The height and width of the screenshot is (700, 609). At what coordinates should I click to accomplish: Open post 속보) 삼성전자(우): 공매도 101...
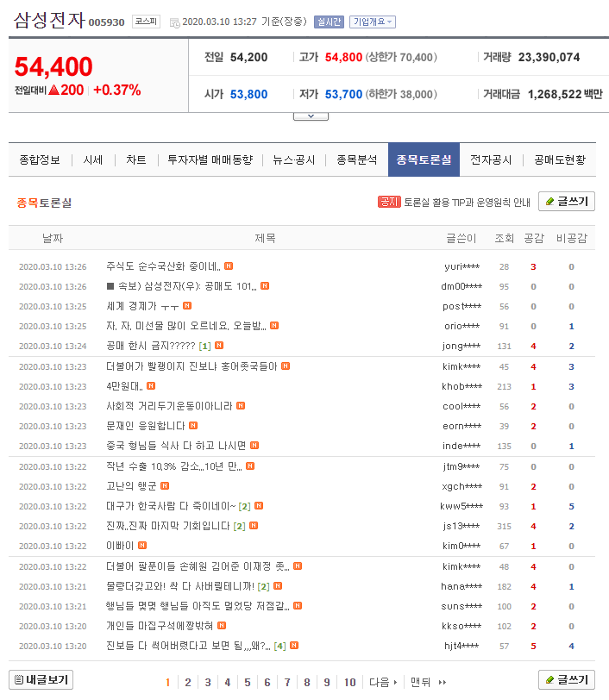point(182,286)
